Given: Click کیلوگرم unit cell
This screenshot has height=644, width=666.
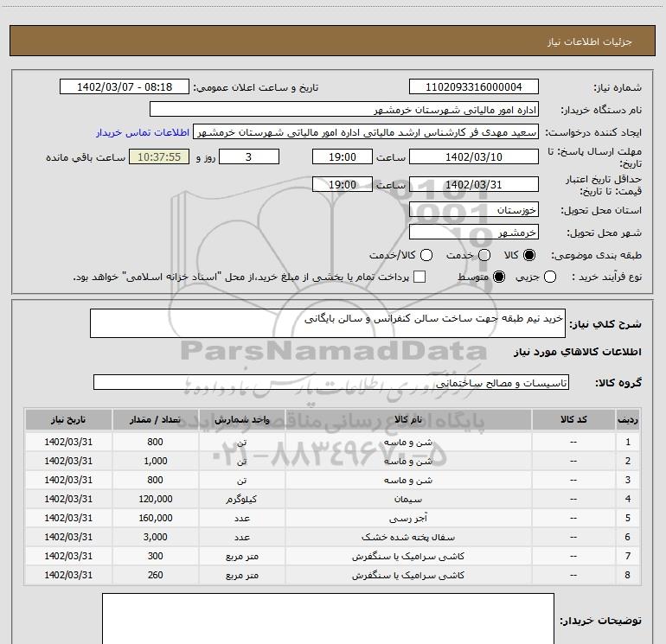Looking at the screenshot, I should coord(241,499).
